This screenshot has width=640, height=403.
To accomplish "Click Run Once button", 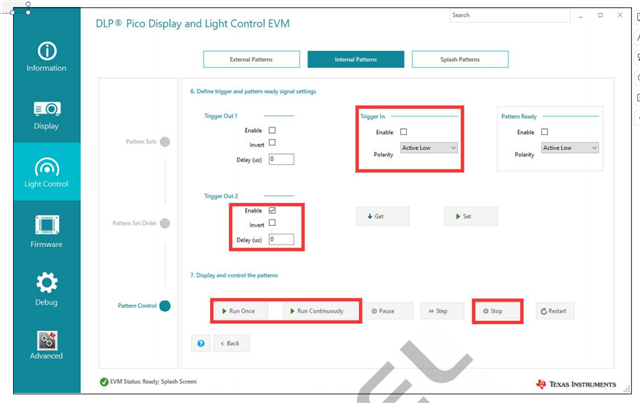I will [240, 311].
